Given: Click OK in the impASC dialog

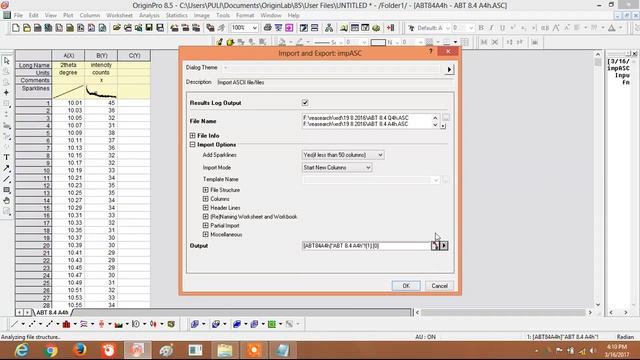Looking at the screenshot, I should tap(406, 286).
